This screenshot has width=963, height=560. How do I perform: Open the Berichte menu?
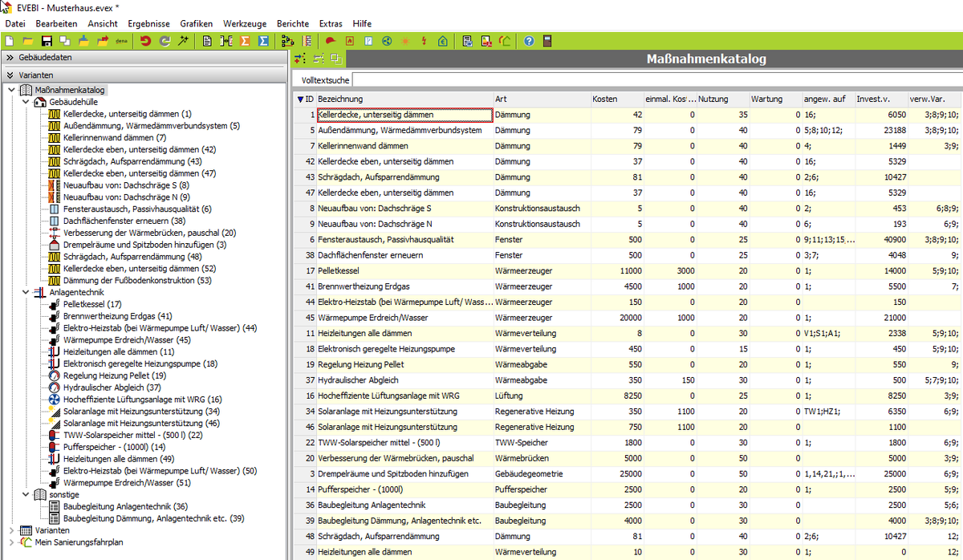[292, 24]
